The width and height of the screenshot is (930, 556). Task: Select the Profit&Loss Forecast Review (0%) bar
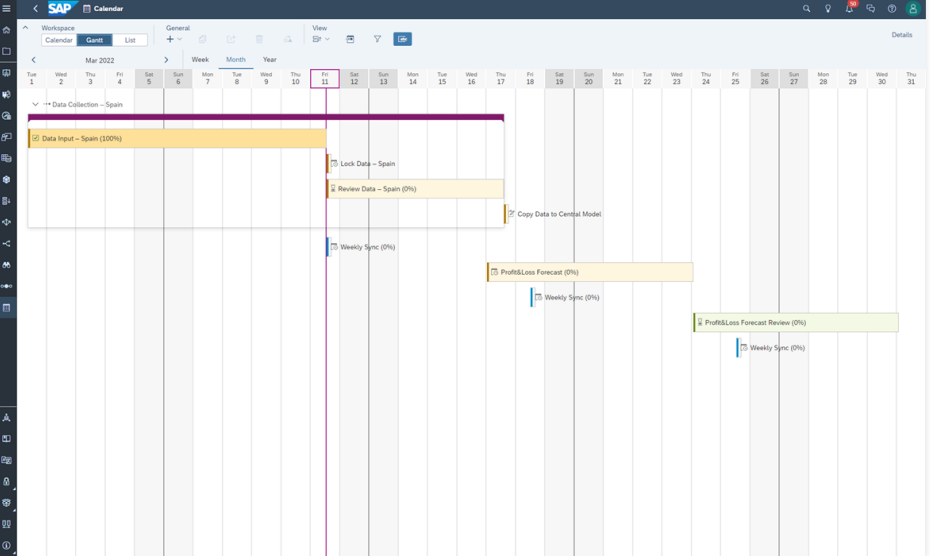point(796,323)
